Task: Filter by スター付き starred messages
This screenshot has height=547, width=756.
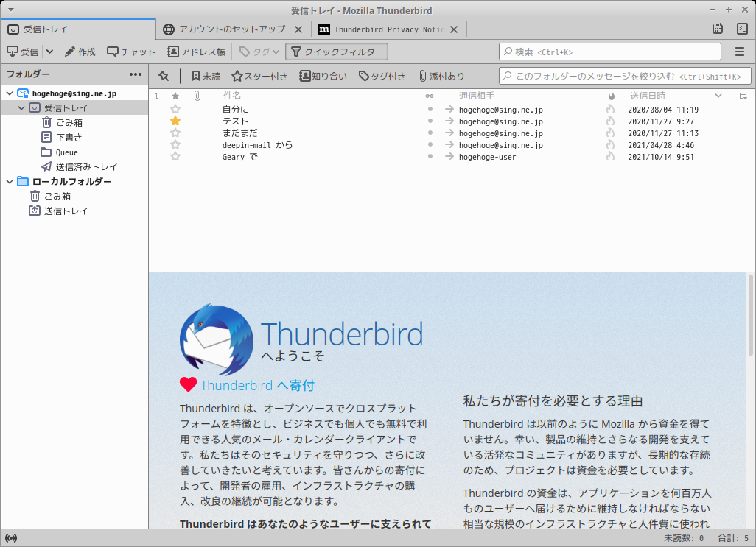Action: click(x=259, y=76)
